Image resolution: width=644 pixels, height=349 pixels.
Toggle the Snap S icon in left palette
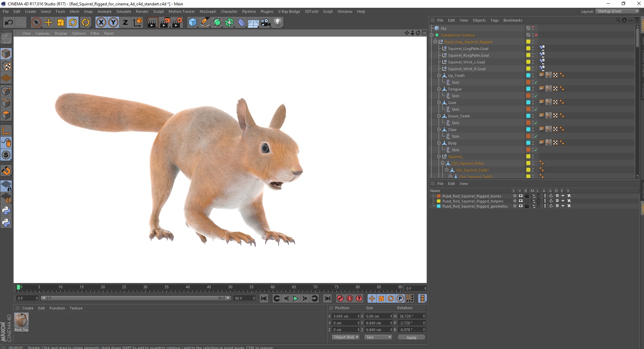coord(6,155)
